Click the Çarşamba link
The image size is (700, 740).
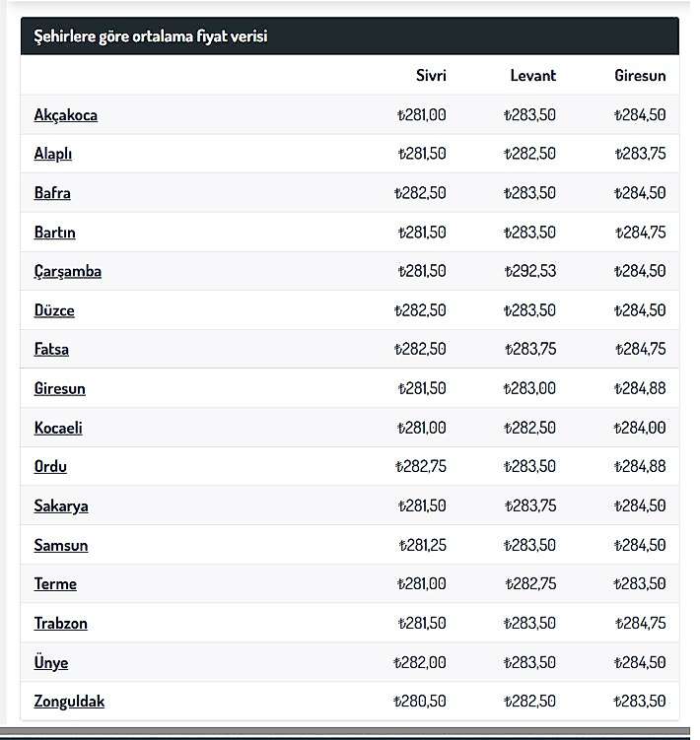coord(68,271)
